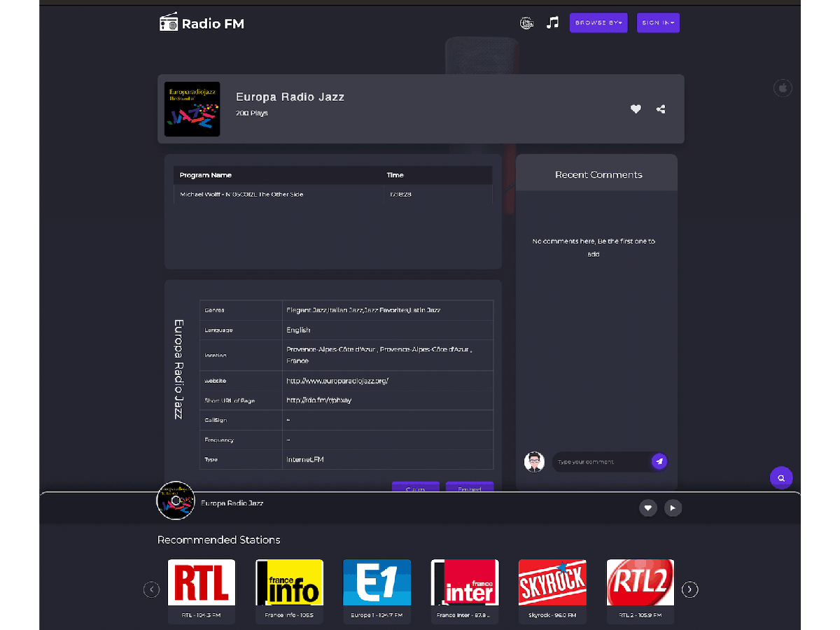Click the Time column header

(395, 175)
